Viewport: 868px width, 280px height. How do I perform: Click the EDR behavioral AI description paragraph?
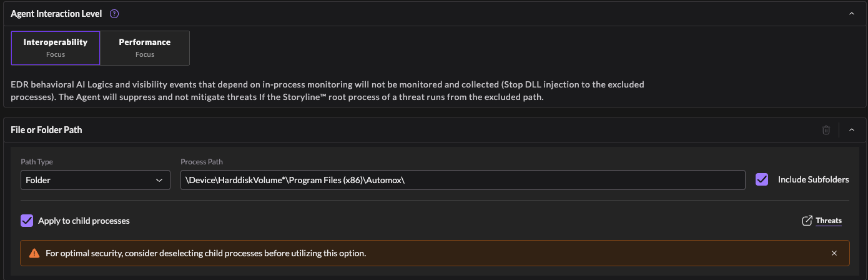[x=327, y=91]
